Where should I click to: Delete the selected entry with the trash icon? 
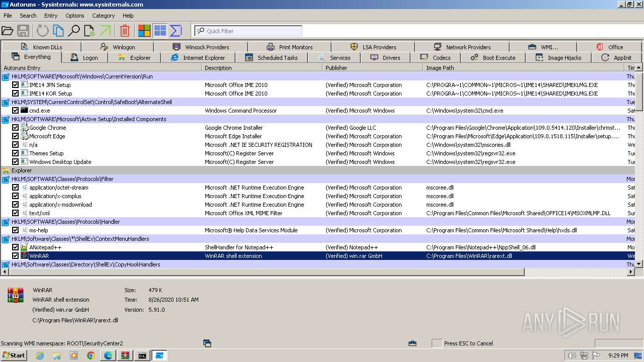point(125,31)
